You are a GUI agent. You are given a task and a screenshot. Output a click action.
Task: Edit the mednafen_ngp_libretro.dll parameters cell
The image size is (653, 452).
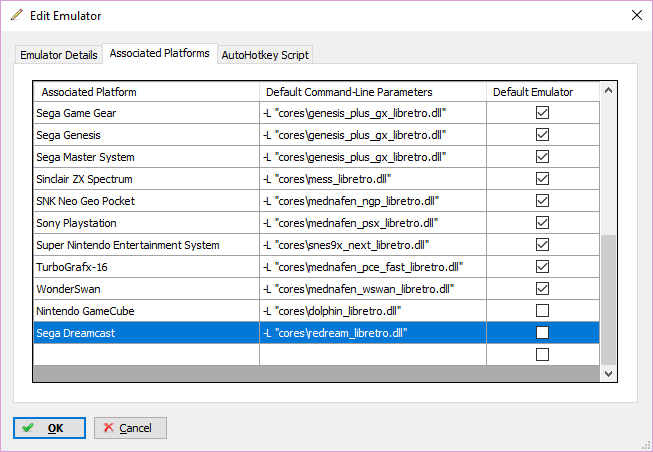pos(373,201)
